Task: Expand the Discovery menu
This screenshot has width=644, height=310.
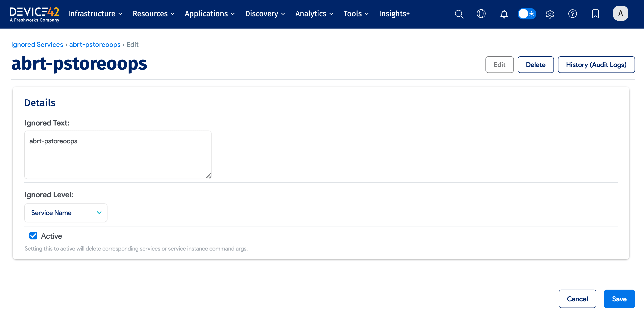Action: (x=265, y=14)
